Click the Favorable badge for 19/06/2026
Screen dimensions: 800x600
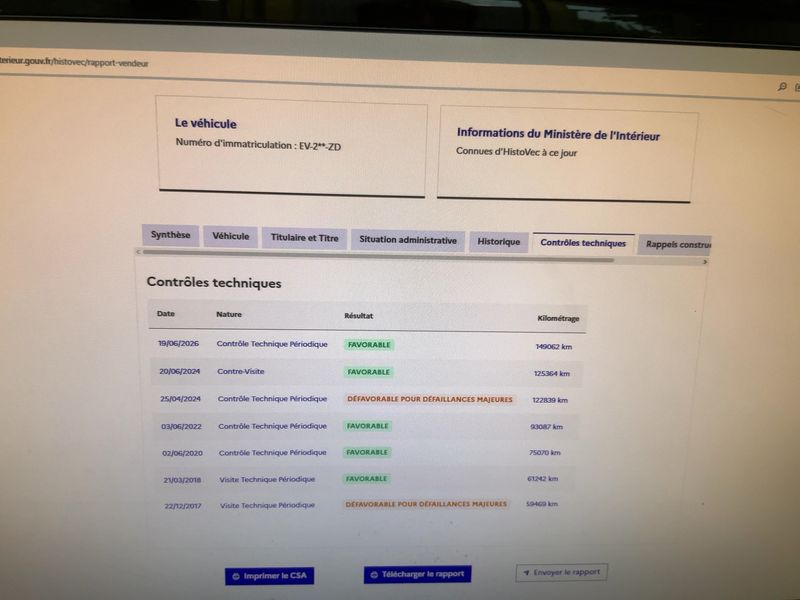coord(369,345)
